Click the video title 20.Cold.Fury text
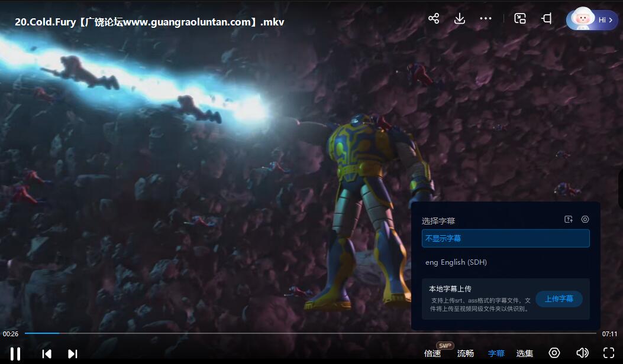 tap(150, 22)
